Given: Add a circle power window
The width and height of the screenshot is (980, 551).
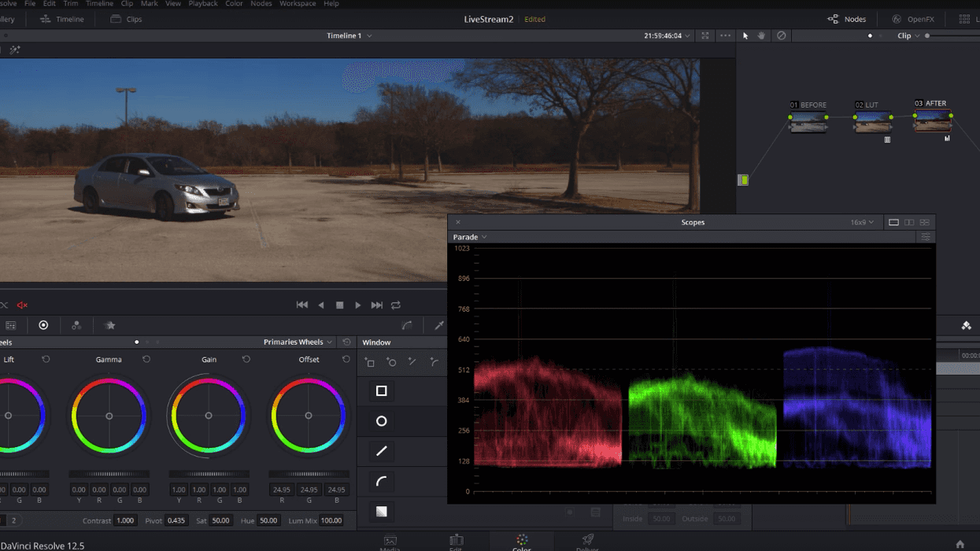Looking at the screenshot, I should point(381,421).
